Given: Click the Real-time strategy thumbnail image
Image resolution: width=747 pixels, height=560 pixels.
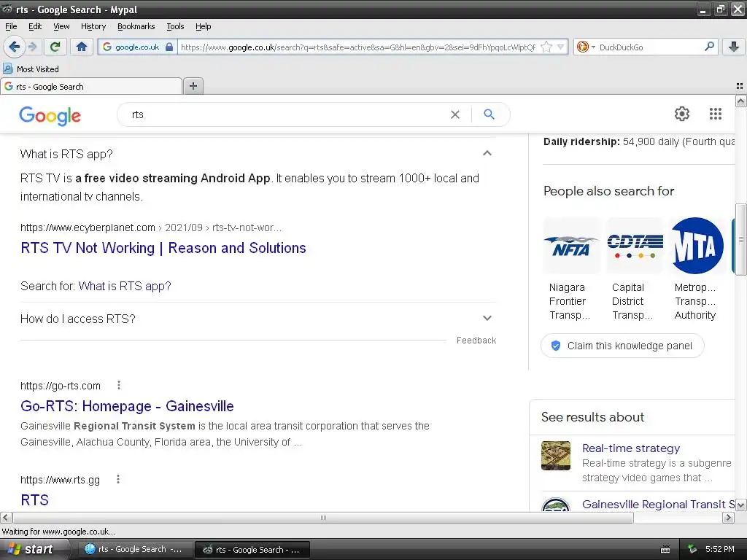Looking at the screenshot, I should pos(555,456).
